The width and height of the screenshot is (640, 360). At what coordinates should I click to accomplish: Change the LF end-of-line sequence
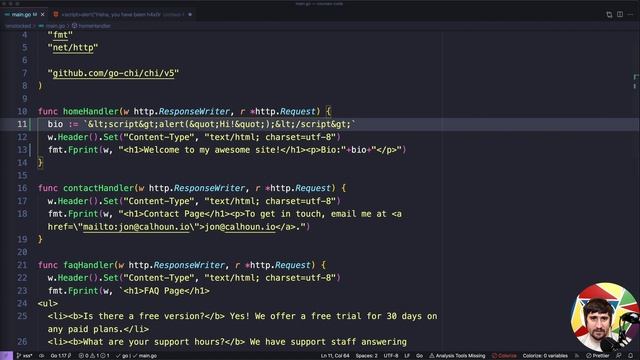(x=407, y=356)
